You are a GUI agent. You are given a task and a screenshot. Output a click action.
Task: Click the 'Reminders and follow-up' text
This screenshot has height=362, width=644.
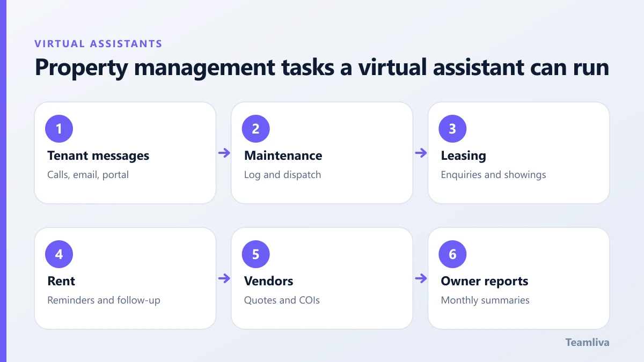104,300
